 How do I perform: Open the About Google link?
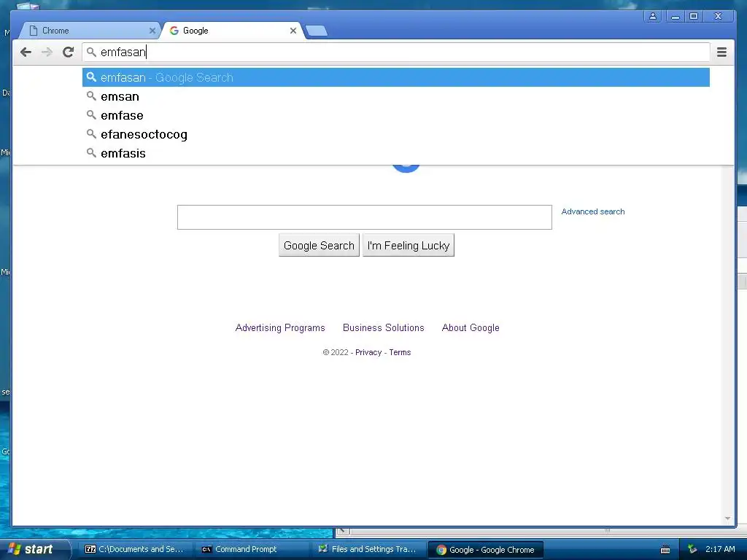pos(471,327)
